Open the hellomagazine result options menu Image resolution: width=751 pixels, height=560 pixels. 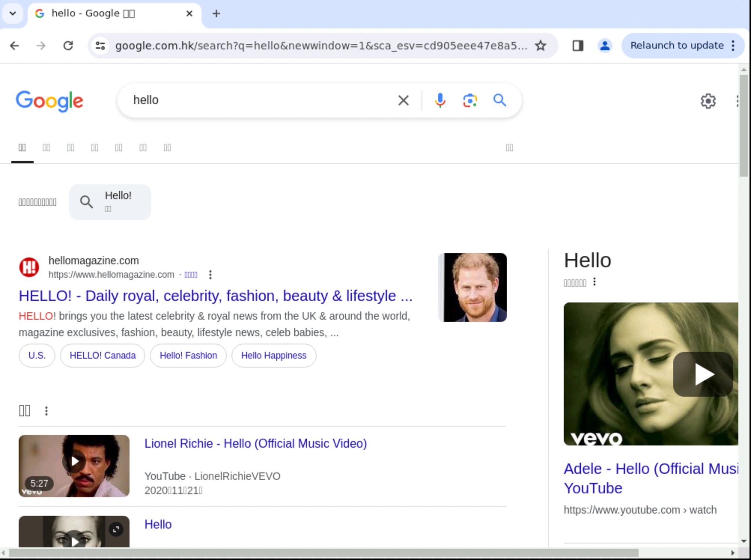pos(210,274)
